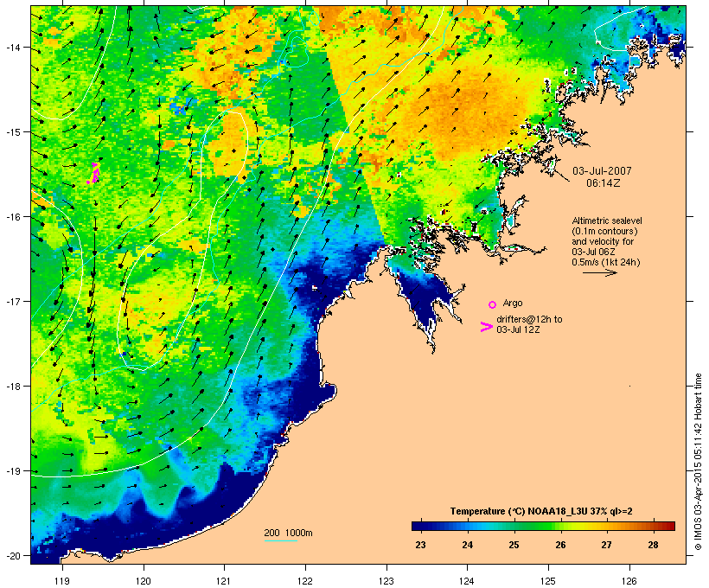Click the vertical IMOS copyright timestamp text
The image size is (709, 588).
[x=698, y=462]
